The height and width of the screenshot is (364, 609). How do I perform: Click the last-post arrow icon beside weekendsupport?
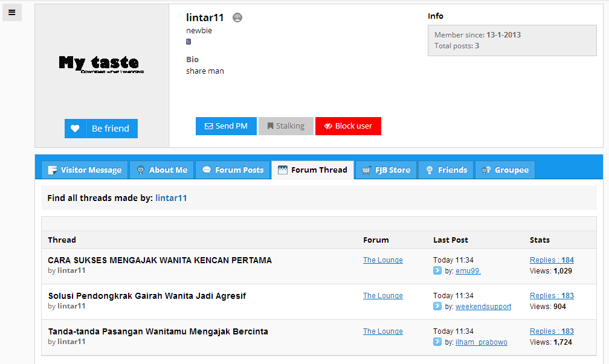[x=437, y=306]
